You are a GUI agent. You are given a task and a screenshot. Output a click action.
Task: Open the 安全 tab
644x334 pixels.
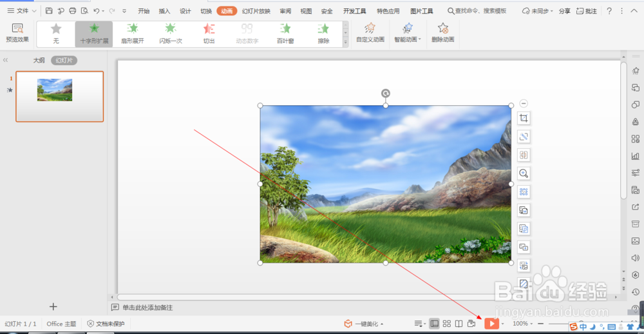[x=327, y=11]
